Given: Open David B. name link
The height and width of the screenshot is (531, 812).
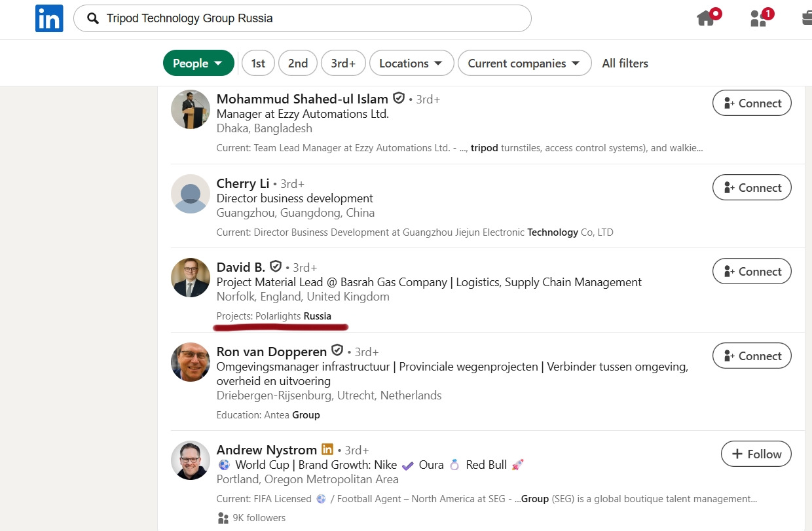Looking at the screenshot, I should (x=241, y=267).
